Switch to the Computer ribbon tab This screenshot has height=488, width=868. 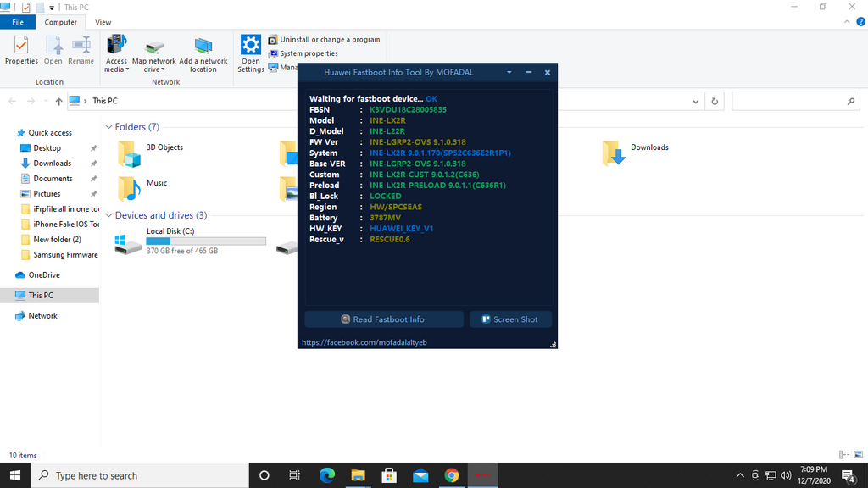[x=61, y=22]
